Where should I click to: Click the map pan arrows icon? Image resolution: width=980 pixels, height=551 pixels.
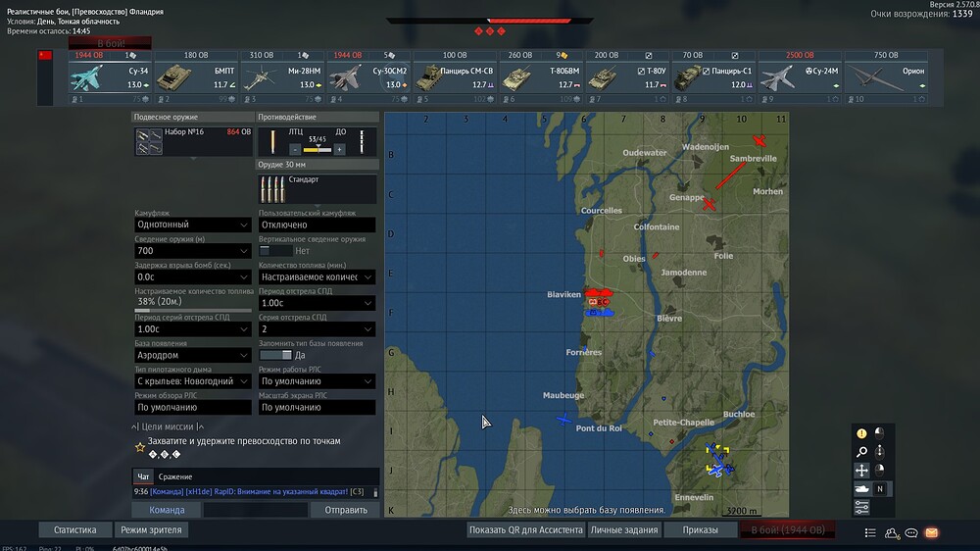pyautogui.click(x=861, y=471)
